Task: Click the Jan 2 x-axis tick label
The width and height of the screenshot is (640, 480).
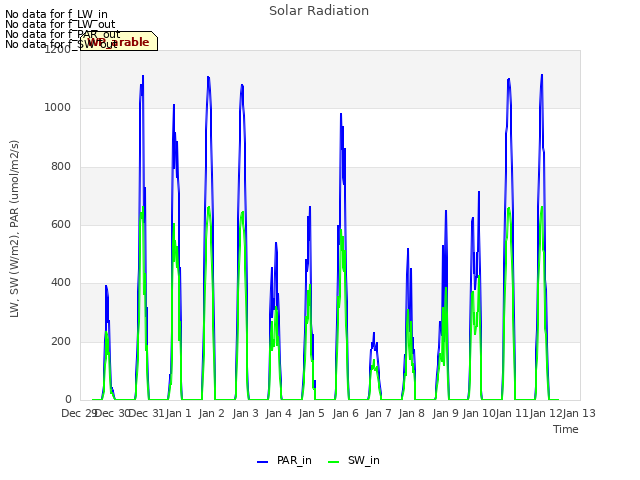Action: click(x=212, y=413)
